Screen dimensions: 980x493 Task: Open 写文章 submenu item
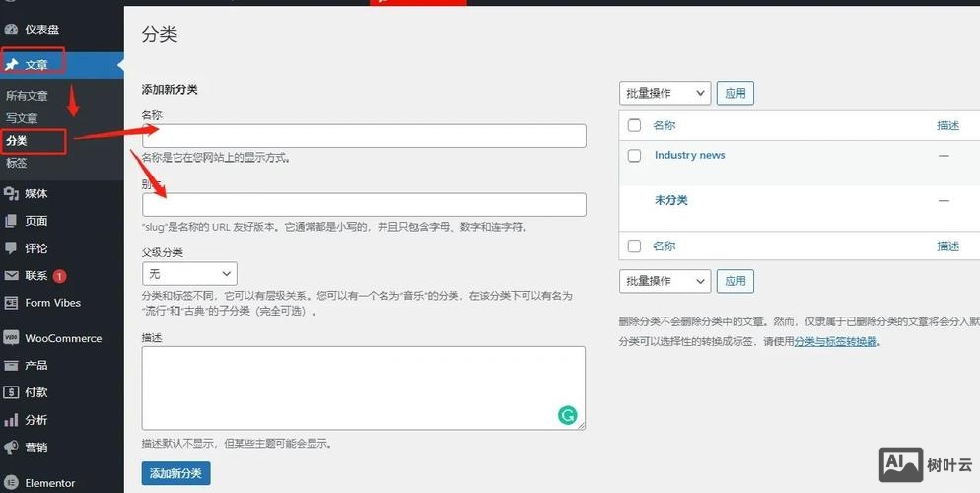pos(22,118)
